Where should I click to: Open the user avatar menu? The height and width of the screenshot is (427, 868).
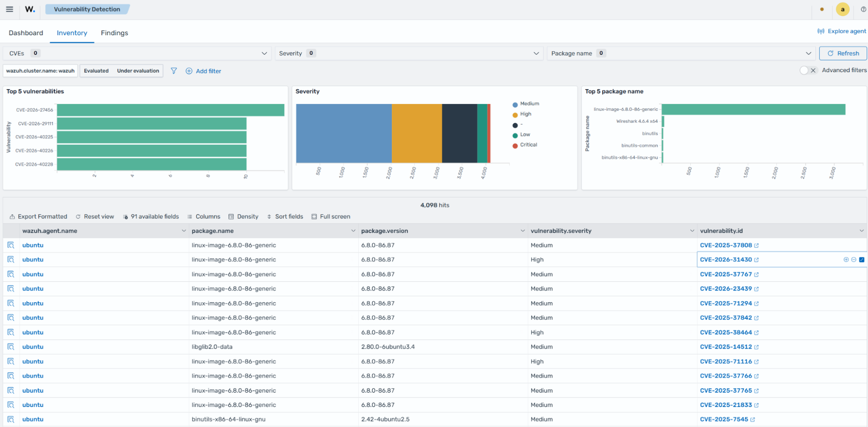point(842,9)
